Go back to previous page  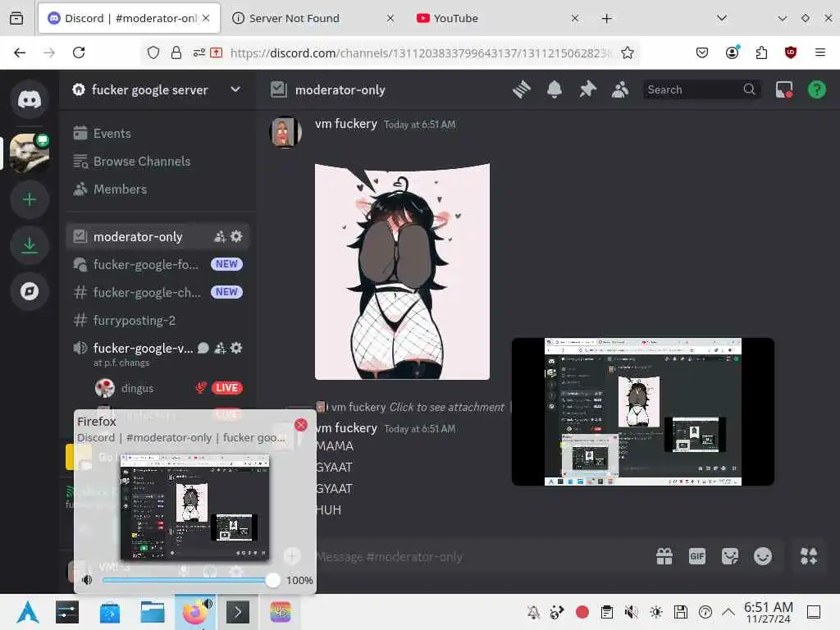[20, 52]
